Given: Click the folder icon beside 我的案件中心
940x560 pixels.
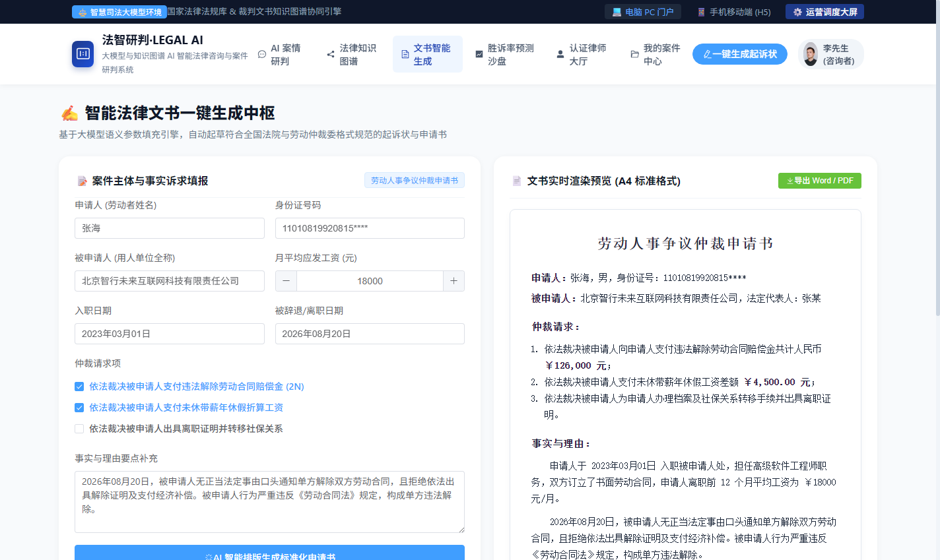Looking at the screenshot, I should 634,54.
